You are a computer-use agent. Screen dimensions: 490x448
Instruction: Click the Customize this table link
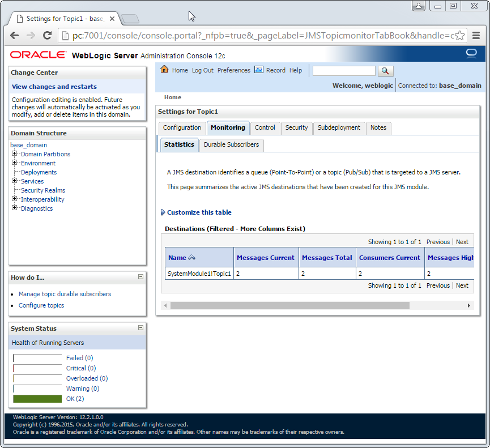199,212
